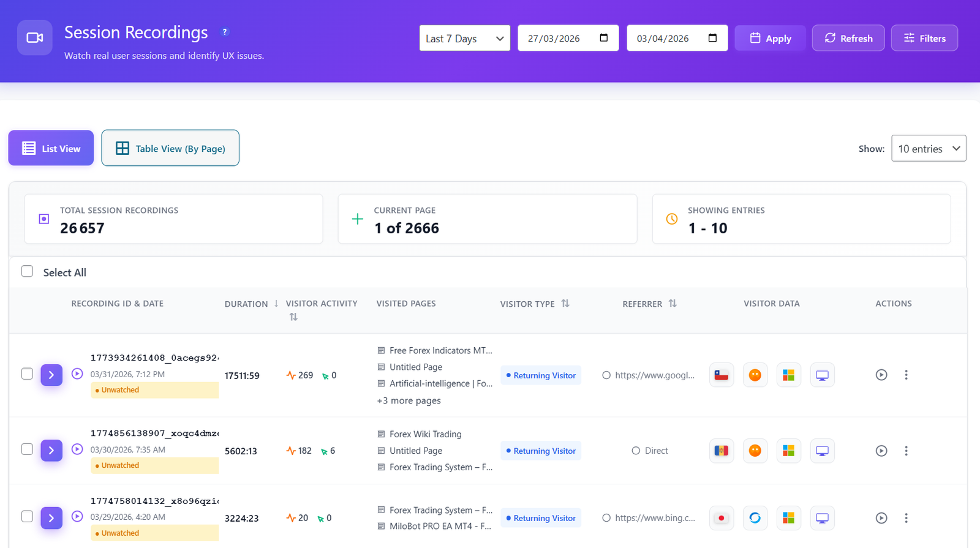Image resolution: width=980 pixels, height=548 pixels.
Task: Open more options for recording 1774758014132
Action: click(x=906, y=518)
